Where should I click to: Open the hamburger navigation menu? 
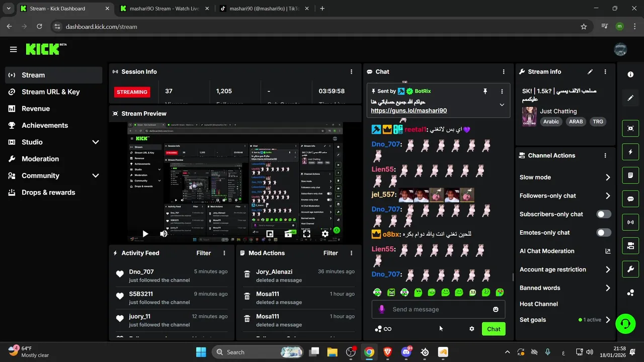click(x=13, y=49)
